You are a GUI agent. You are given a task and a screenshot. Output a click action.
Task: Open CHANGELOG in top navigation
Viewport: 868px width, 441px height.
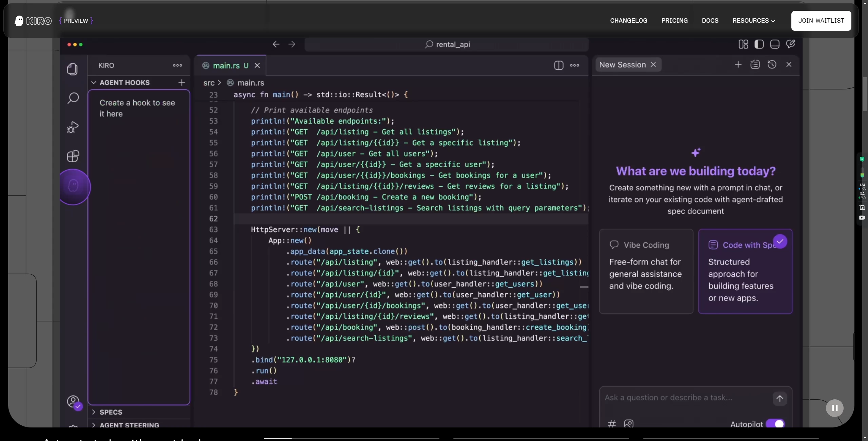tap(629, 21)
